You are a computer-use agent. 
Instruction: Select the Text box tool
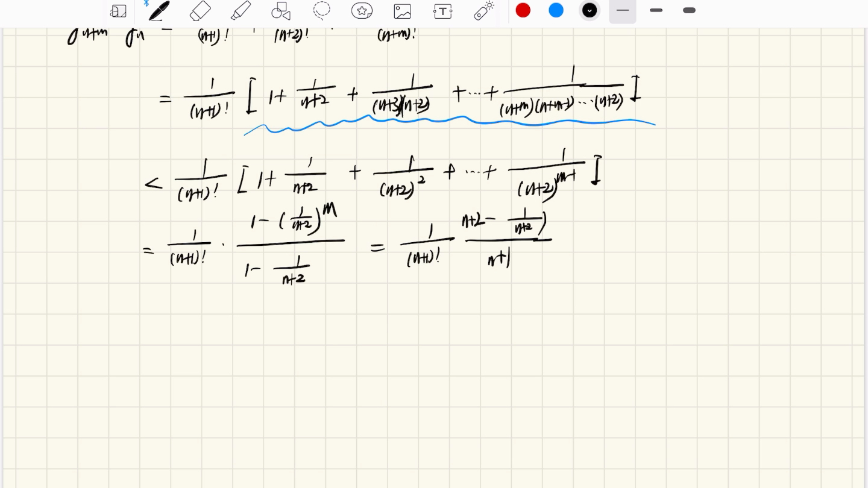pyautogui.click(x=442, y=11)
